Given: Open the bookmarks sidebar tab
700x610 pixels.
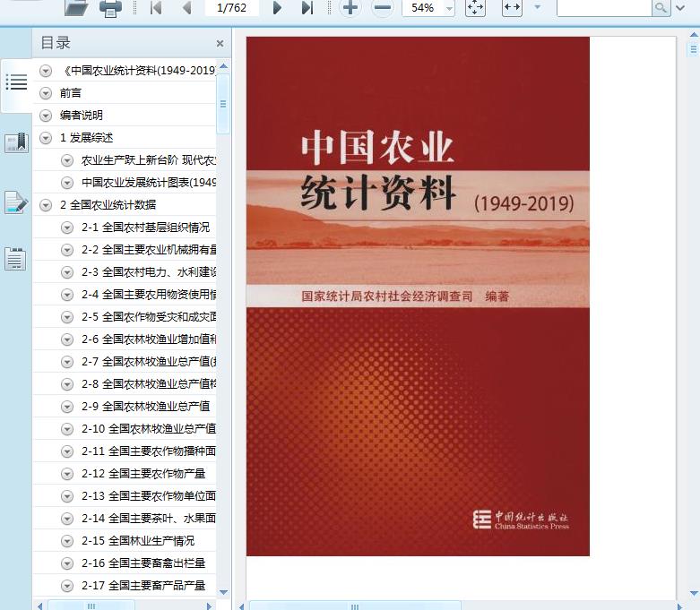Looking at the screenshot, I should coord(16,142).
